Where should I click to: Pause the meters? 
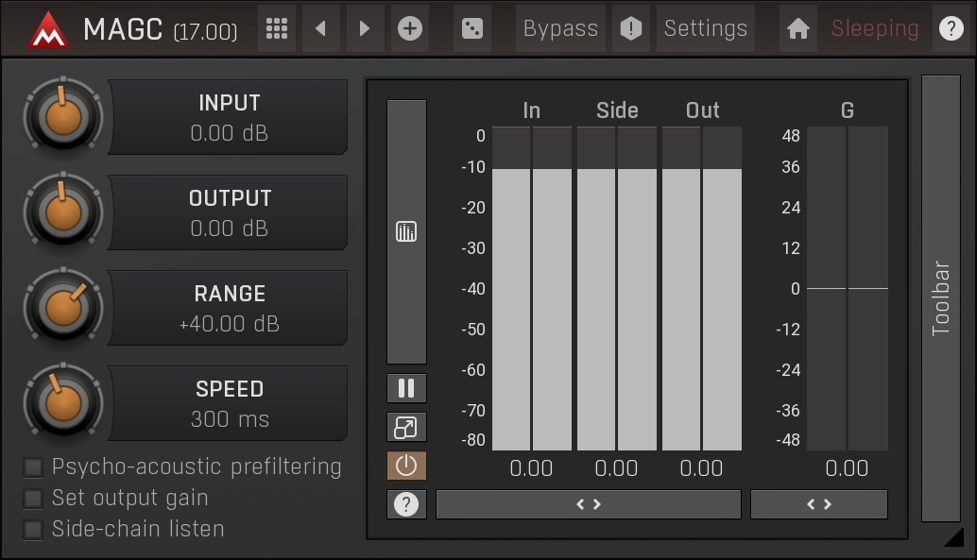(406, 388)
